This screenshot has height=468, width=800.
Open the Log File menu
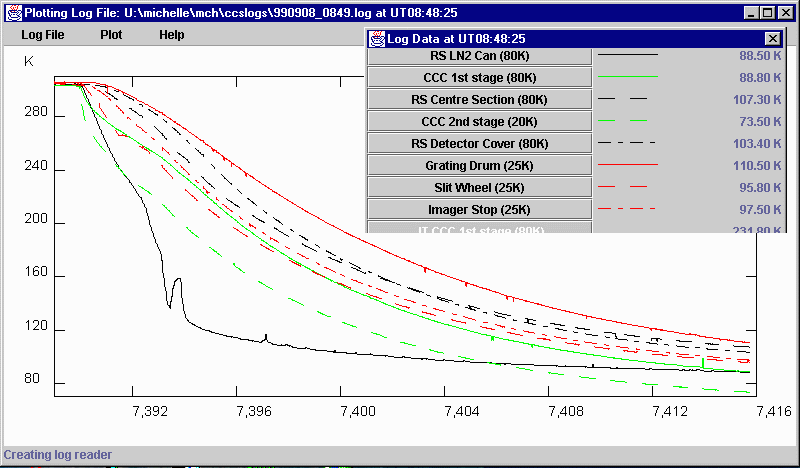(42, 35)
